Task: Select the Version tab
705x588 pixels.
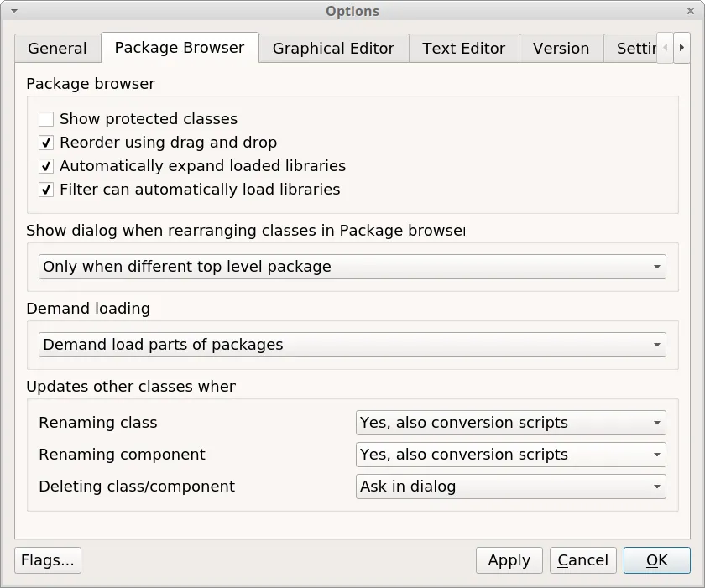Action: (561, 49)
